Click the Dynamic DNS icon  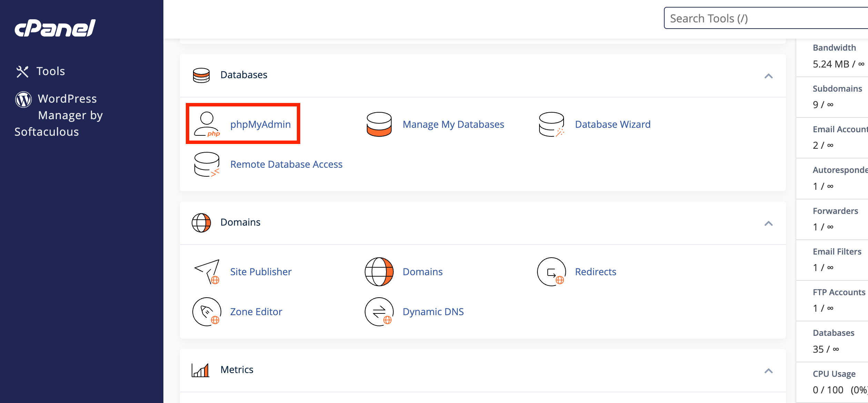pyautogui.click(x=379, y=311)
